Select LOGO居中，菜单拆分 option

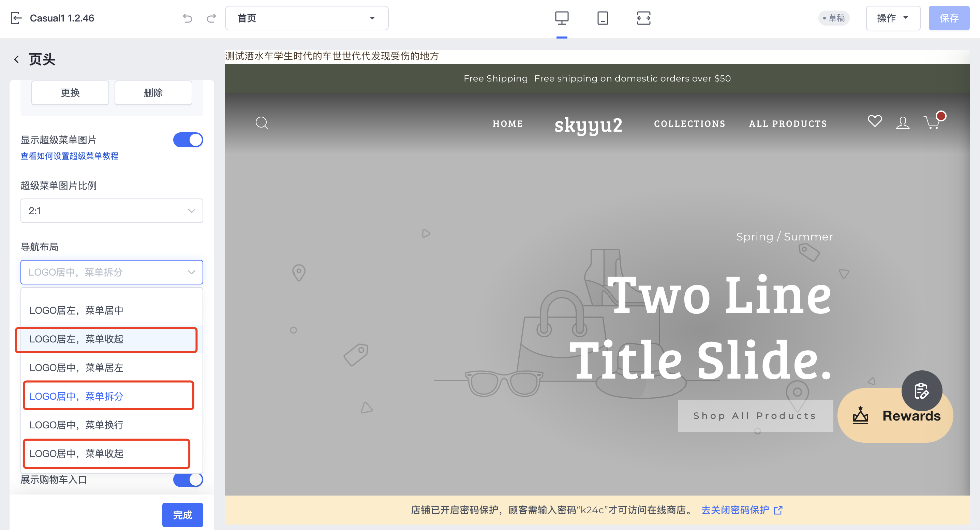pyautogui.click(x=112, y=396)
